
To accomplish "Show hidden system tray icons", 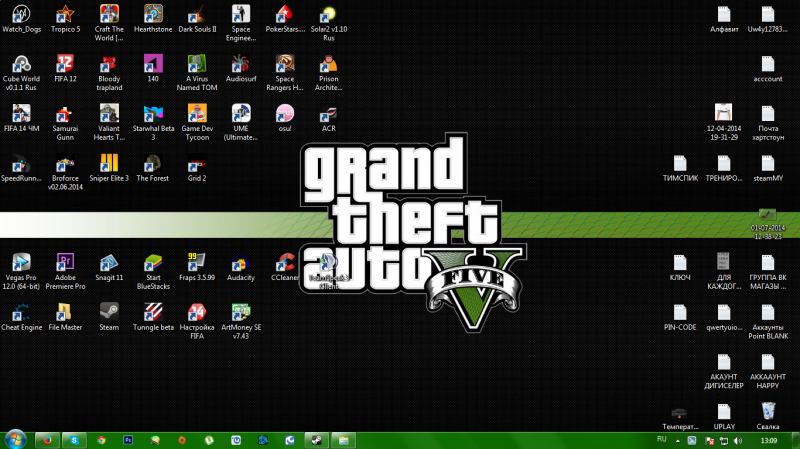I will click(x=678, y=441).
